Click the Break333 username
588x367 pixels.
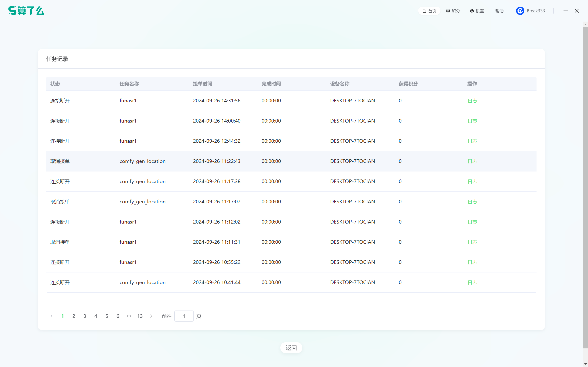tap(536, 11)
